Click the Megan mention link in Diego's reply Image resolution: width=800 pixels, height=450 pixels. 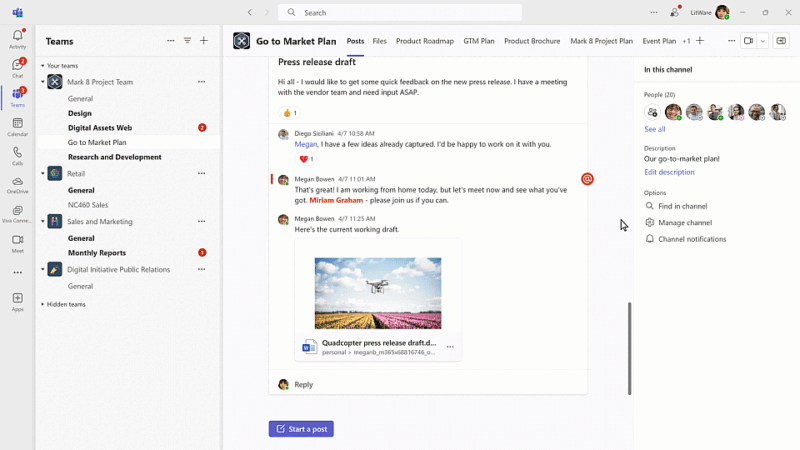tap(306, 144)
